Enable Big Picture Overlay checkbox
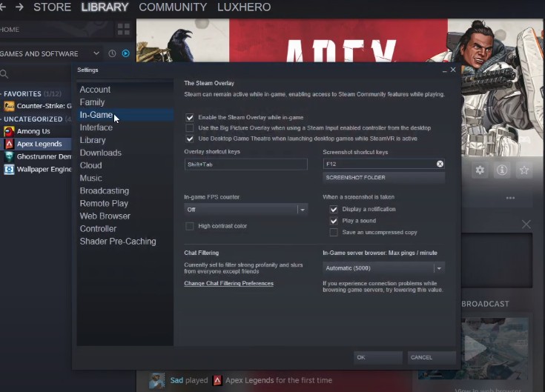Screen dimensions: 545x392 point(189,127)
